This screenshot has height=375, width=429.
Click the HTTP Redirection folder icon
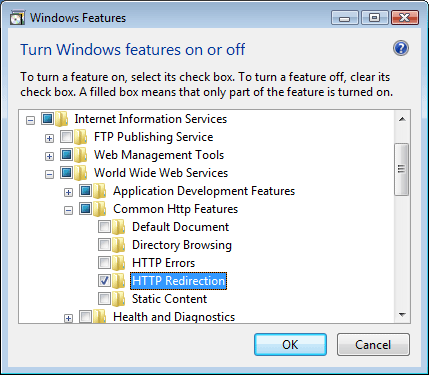119,281
